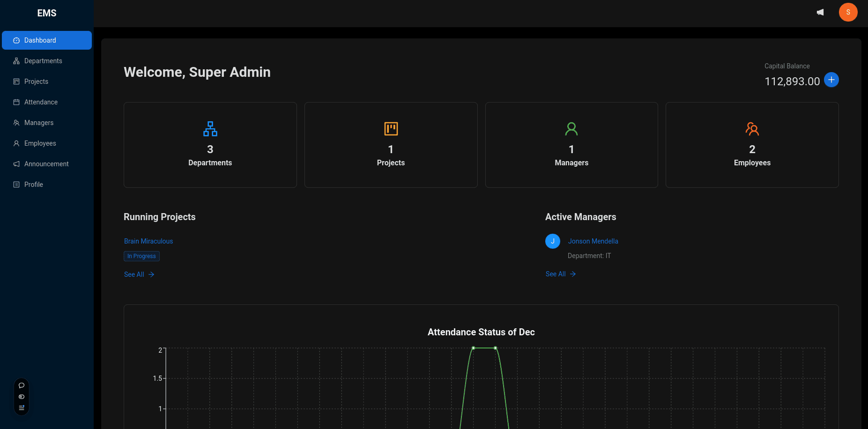The width and height of the screenshot is (868, 429).
Task: Click the right green peak point on chart
Action: coord(496,348)
